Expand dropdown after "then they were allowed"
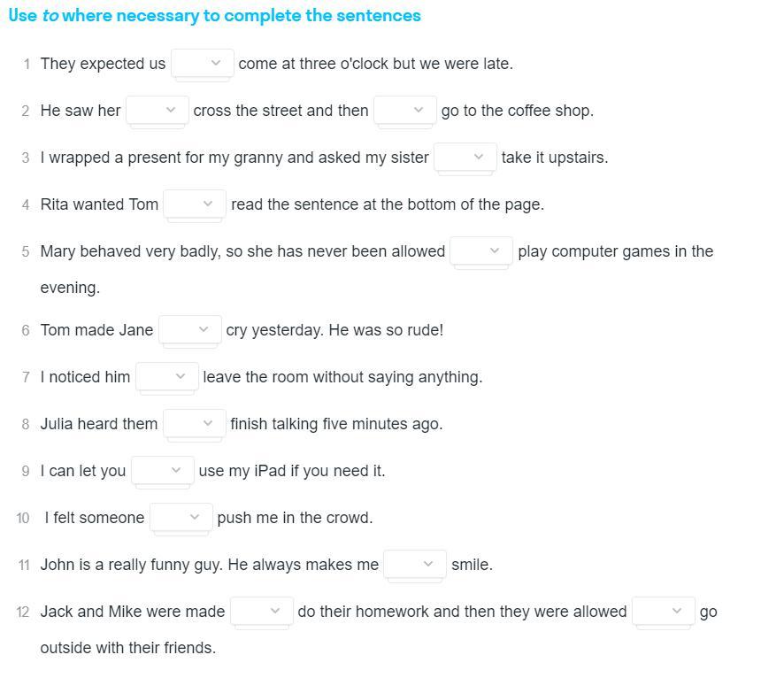 point(664,612)
